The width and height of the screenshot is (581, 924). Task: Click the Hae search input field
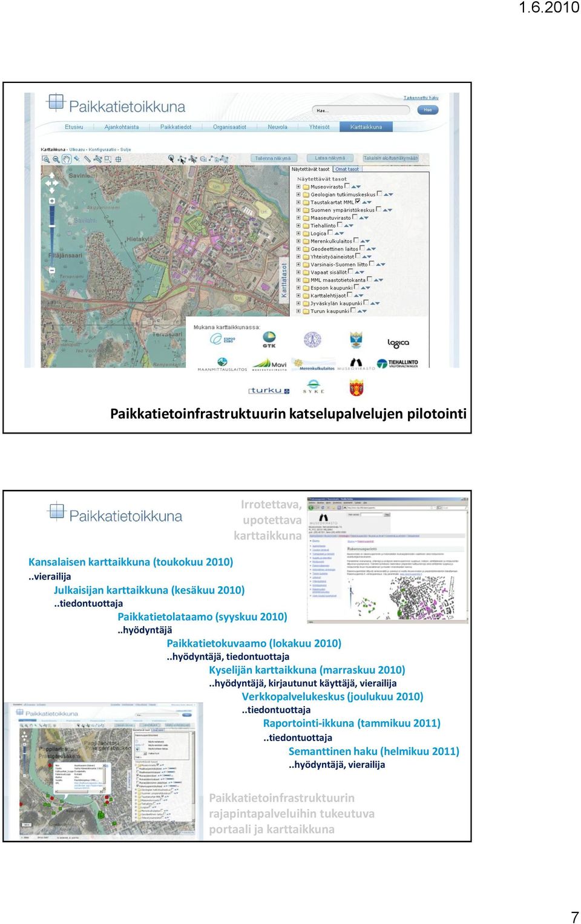point(361,110)
